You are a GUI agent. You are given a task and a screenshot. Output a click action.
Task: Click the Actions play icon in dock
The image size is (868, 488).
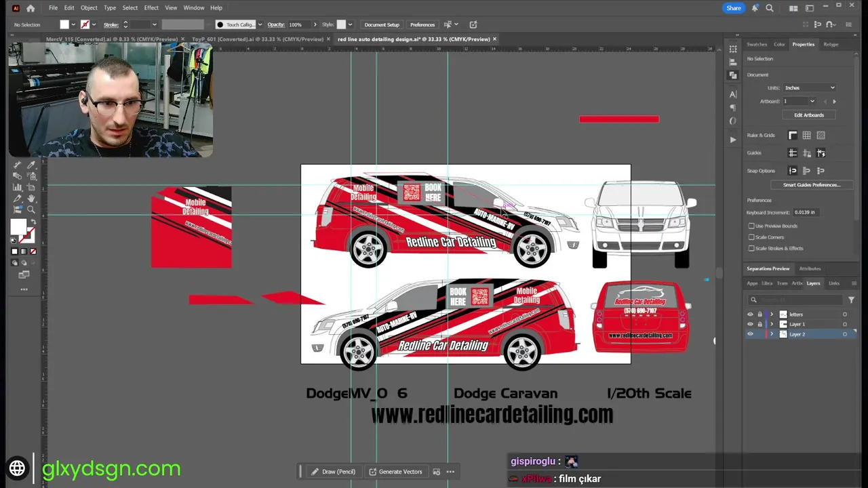(x=733, y=139)
